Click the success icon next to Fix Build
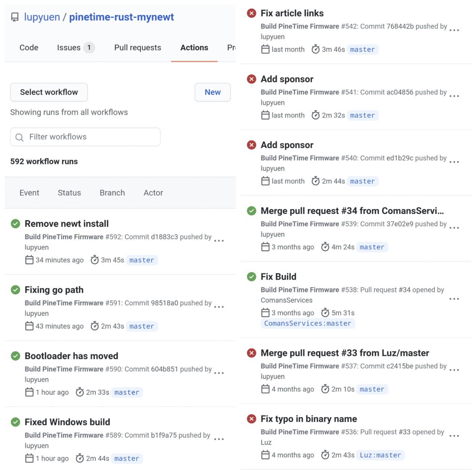476x476 pixels. pos(252,277)
